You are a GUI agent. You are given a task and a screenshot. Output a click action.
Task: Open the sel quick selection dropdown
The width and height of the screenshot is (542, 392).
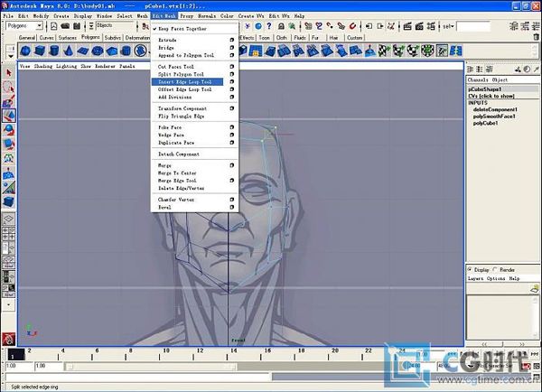[x=448, y=26]
